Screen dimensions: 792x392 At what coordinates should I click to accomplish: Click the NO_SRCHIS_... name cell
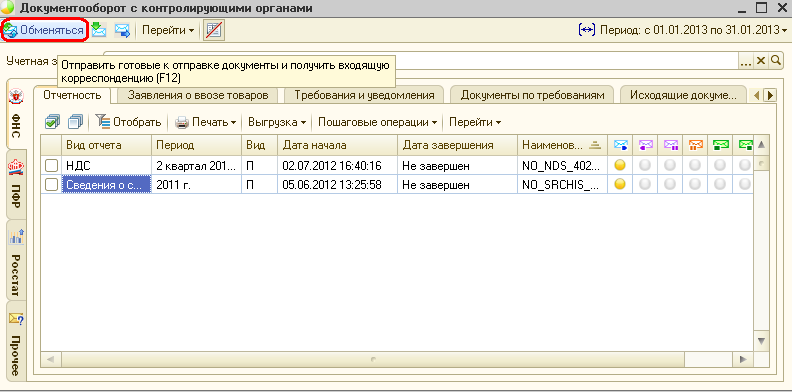563,185
